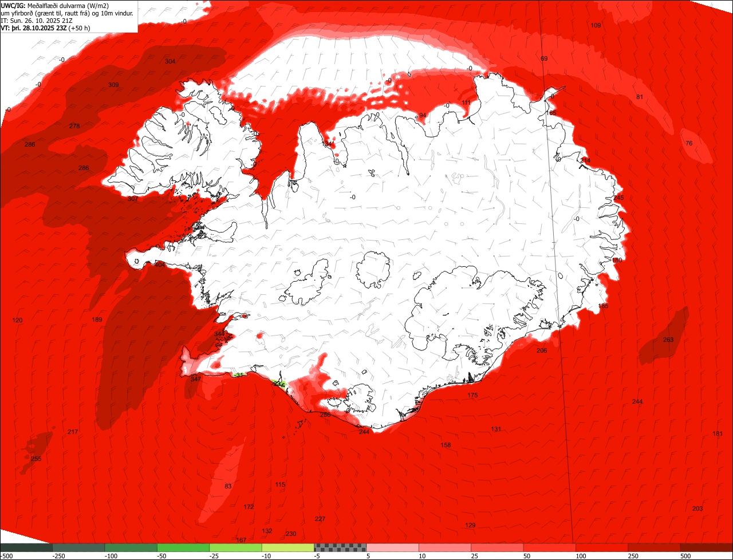Click the map value '227'
The height and width of the screenshot is (560, 733).
click(x=320, y=519)
